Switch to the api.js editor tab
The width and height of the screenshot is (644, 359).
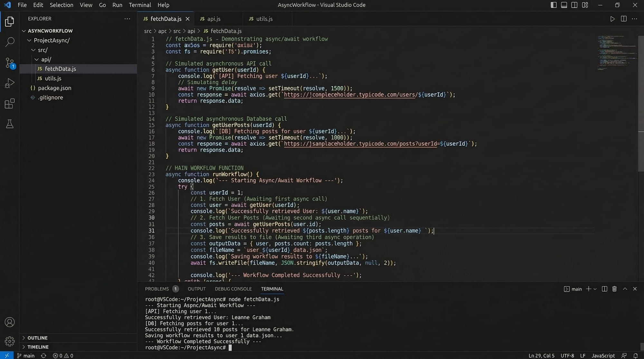[213, 19]
